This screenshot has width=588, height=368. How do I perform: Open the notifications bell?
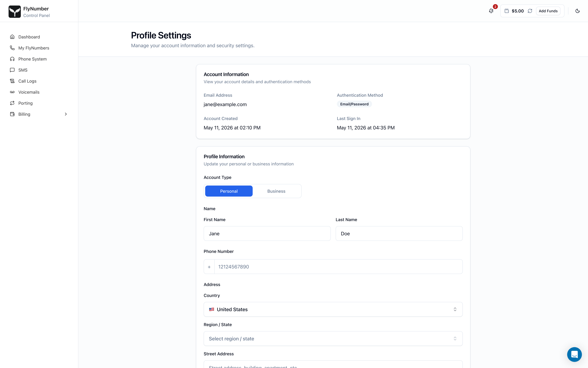491,11
